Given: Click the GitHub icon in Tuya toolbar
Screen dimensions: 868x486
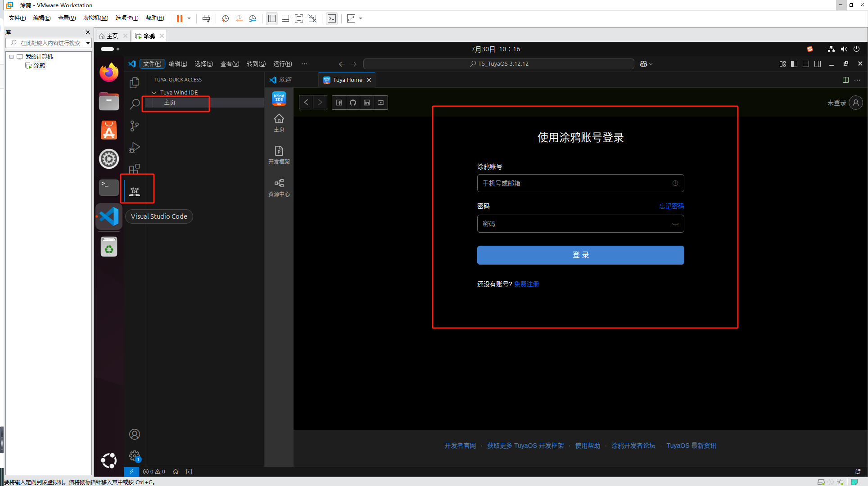Looking at the screenshot, I should [x=353, y=103].
